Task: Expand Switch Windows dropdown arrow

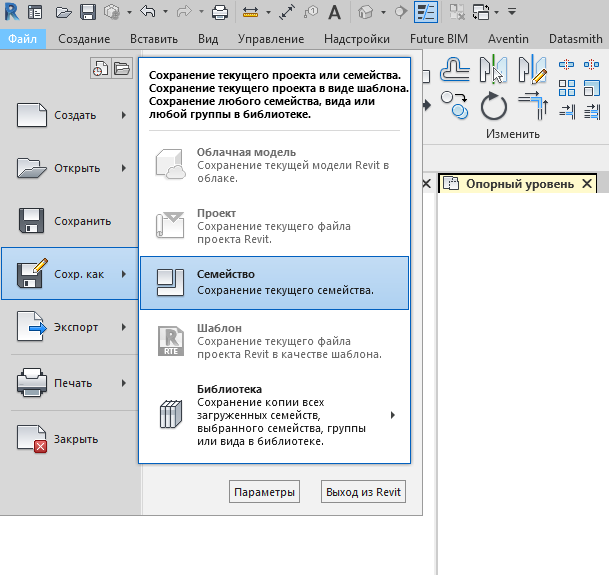Action: (496, 12)
